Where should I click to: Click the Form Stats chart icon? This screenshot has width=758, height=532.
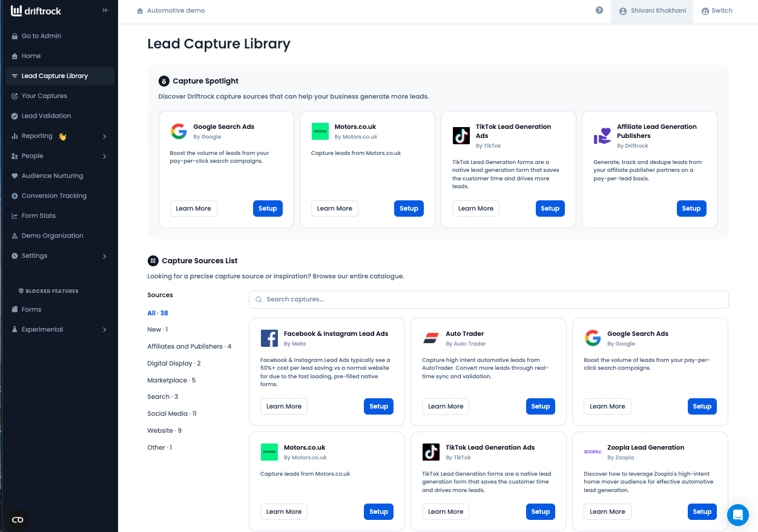15,216
